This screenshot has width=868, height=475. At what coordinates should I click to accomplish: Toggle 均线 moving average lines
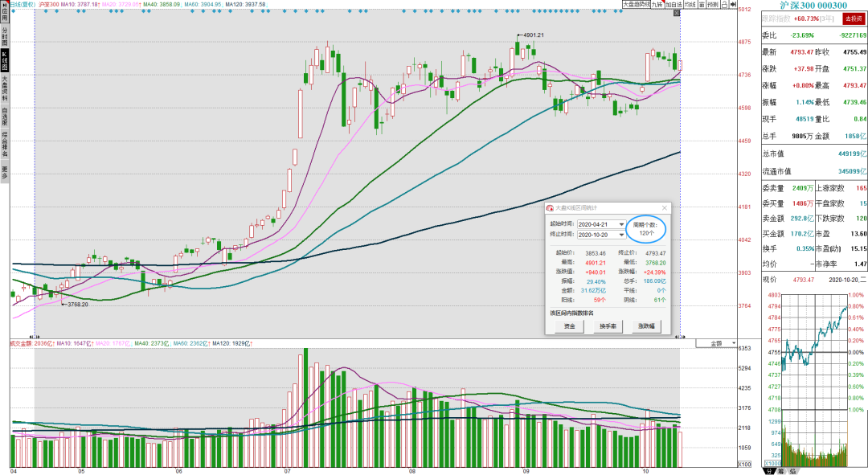tap(690, 4)
